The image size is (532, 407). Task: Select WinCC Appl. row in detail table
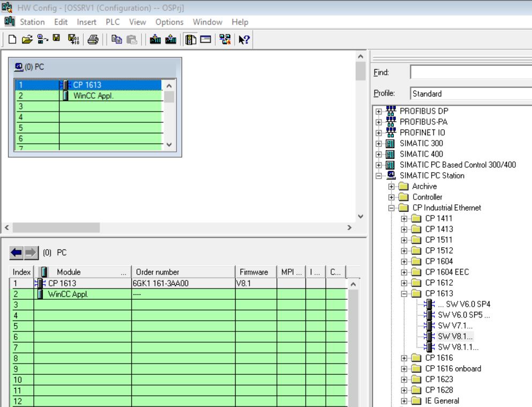(178, 294)
